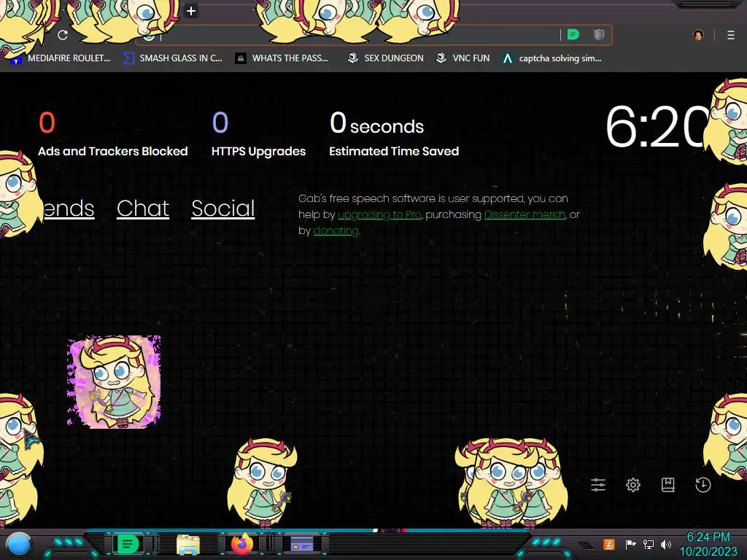Follow the upgrading to Pro link
The width and height of the screenshot is (747, 560).
[x=379, y=215]
